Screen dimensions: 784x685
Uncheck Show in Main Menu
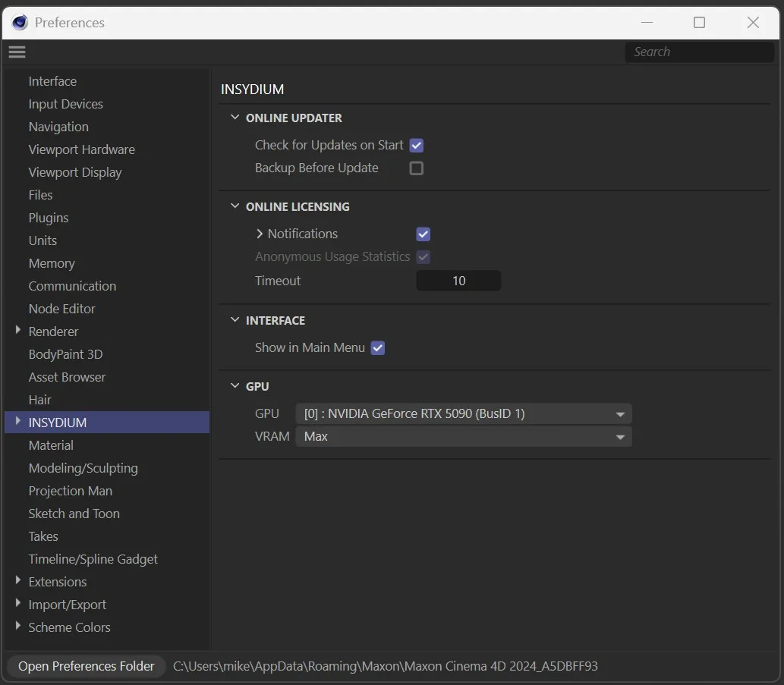(378, 348)
